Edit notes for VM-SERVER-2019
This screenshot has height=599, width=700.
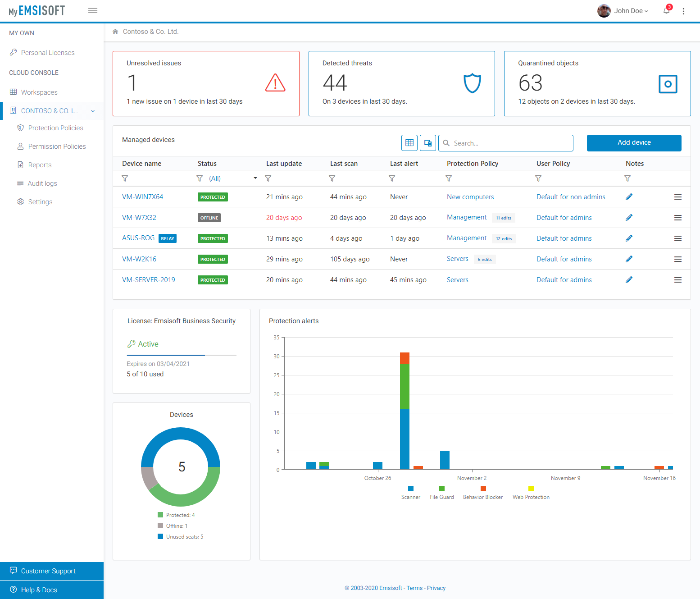pos(629,279)
